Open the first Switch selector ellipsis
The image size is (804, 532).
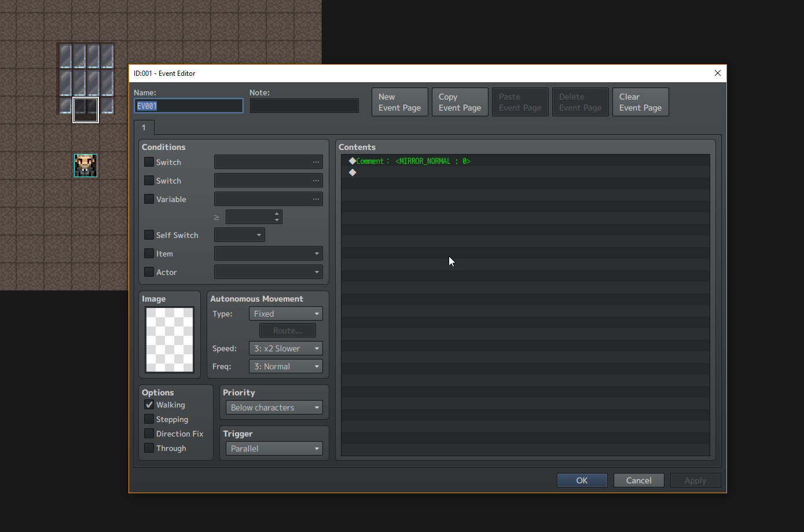pos(315,162)
